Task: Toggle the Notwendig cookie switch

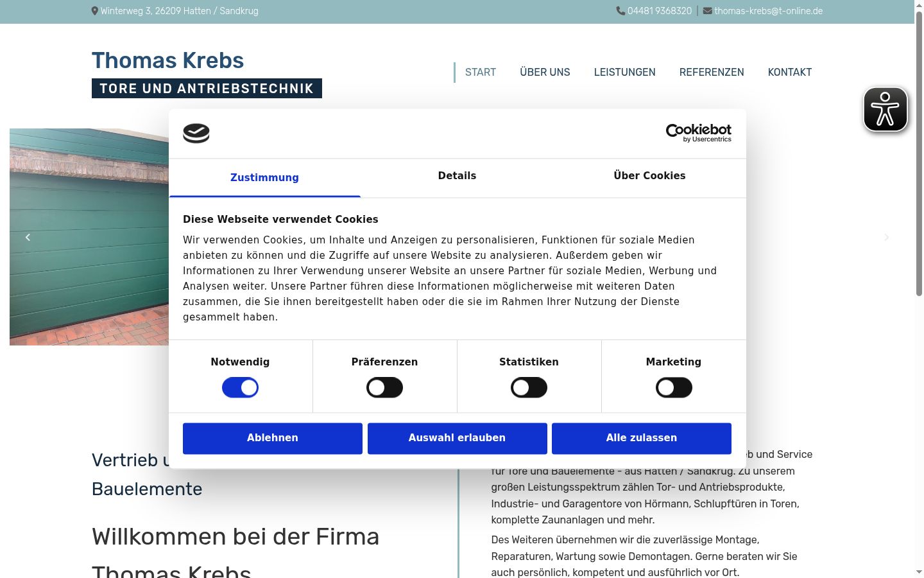Action: point(240,387)
